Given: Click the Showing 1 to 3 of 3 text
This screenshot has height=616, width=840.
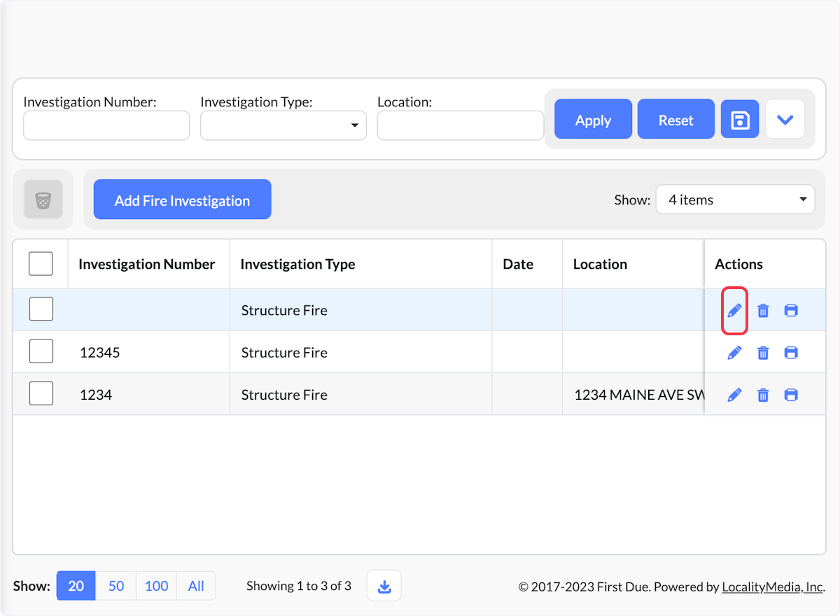Looking at the screenshot, I should tap(299, 586).
